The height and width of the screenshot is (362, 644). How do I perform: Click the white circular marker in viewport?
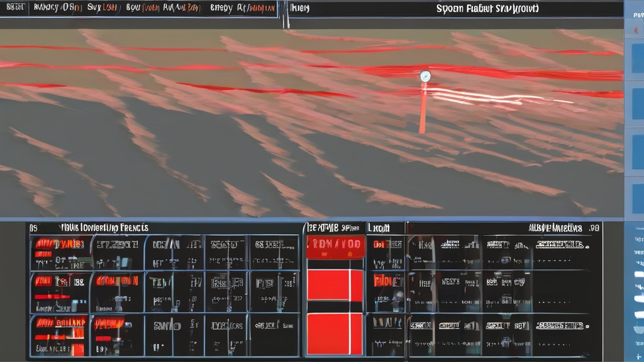pos(425,77)
